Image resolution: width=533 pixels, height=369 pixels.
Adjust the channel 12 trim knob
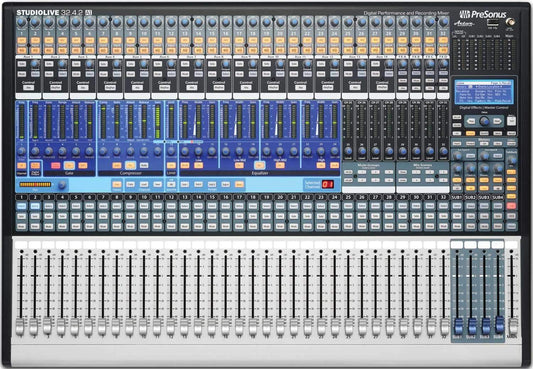click(x=171, y=23)
